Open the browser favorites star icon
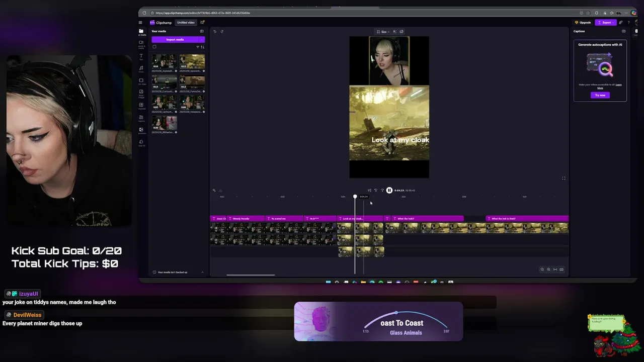Image resolution: width=644 pixels, height=362 pixels. point(589,13)
